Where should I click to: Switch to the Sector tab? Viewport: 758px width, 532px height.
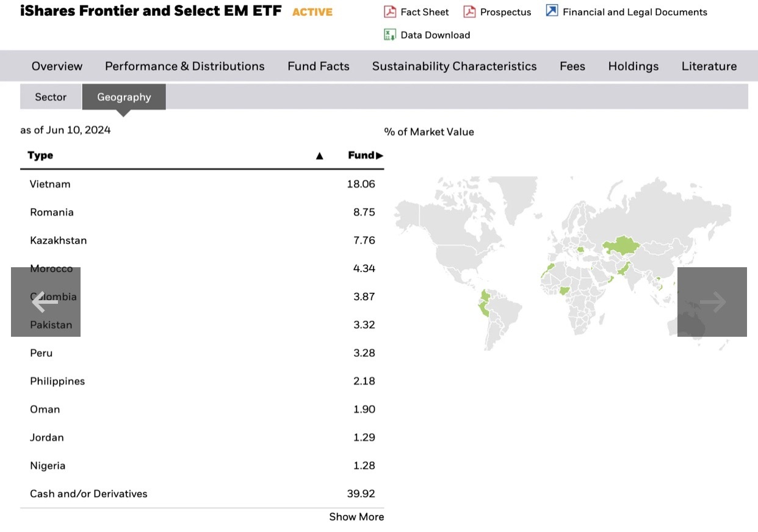tap(51, 97)
